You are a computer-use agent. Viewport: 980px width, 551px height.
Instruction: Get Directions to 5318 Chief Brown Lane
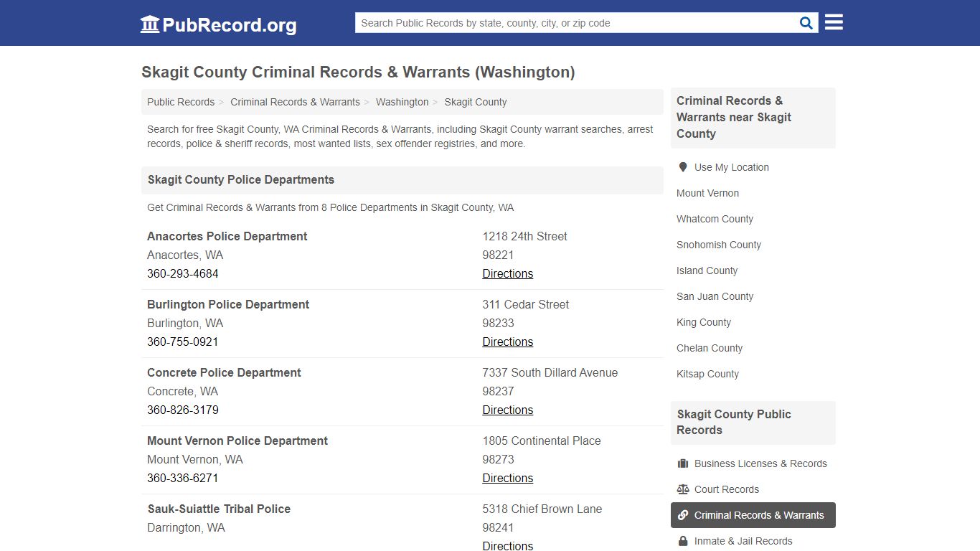[508, 545]
